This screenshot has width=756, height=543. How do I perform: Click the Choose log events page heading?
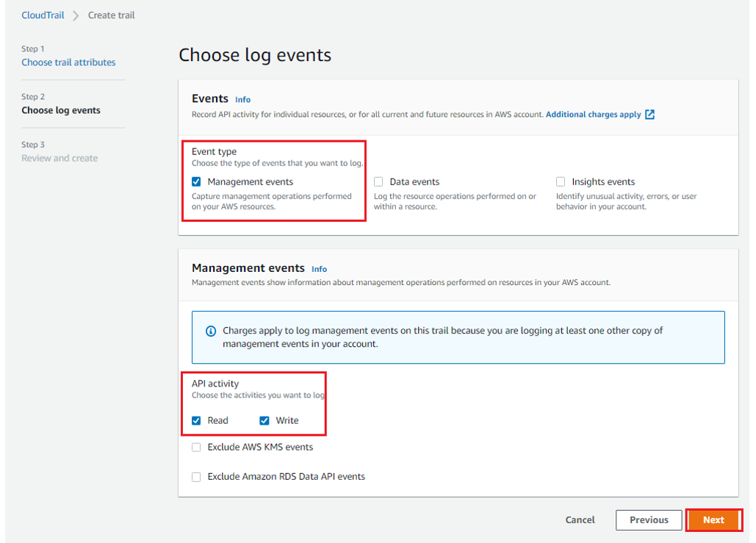click(255, 55)
